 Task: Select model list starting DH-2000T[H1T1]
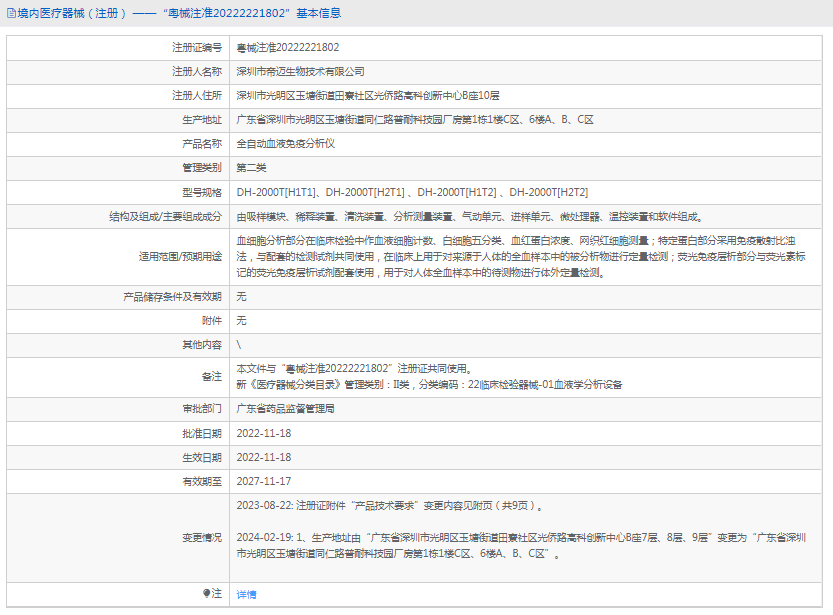(412, 192)
